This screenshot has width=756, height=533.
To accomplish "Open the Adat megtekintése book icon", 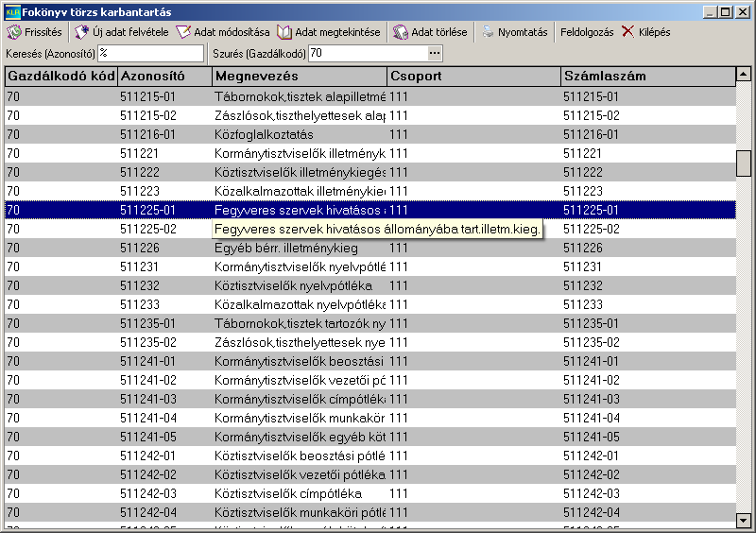I will (284, 32).
